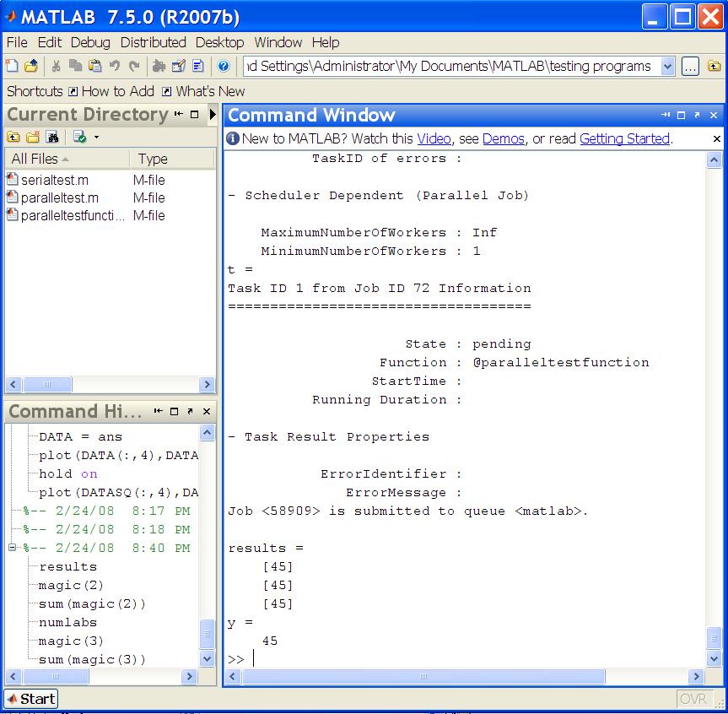Toggle the OVR overwrite mode indicator
This screenshot has width=728, height=714.
[x=693, y=699]
